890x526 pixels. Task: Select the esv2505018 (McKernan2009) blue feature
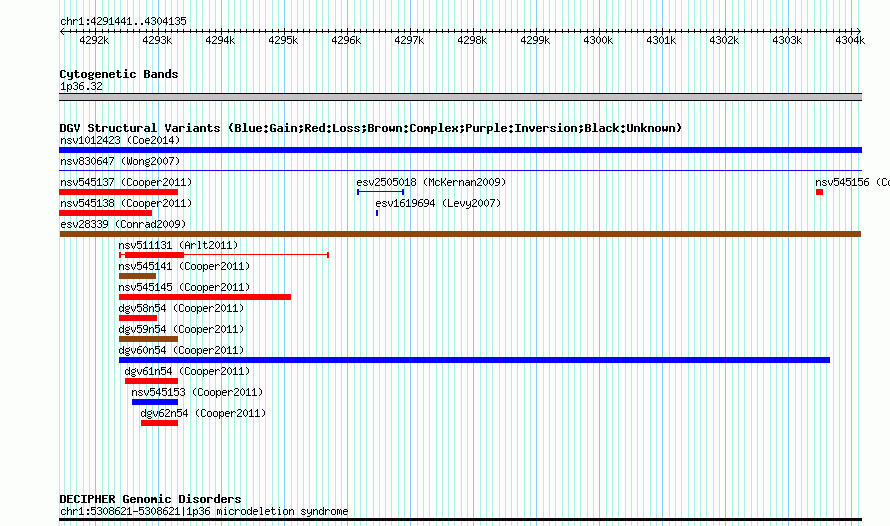coord(380,192)
